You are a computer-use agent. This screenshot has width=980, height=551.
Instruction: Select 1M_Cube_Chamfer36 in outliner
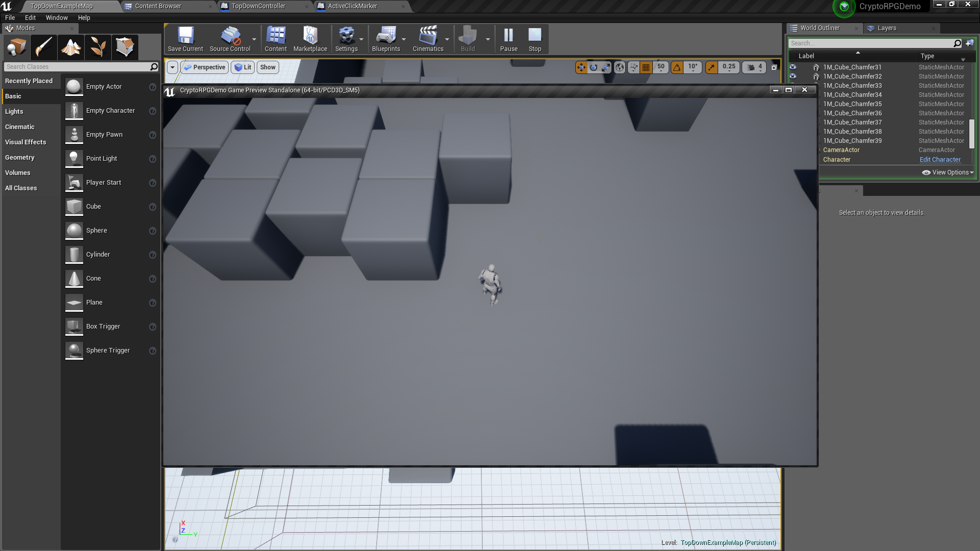(x=852, y=113)
